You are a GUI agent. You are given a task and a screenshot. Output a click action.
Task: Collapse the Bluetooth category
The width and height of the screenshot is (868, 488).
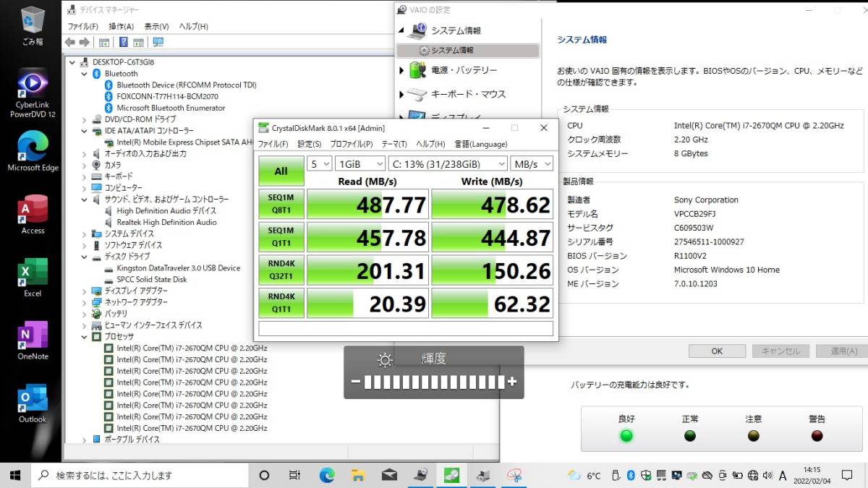[x=84, y=74]
